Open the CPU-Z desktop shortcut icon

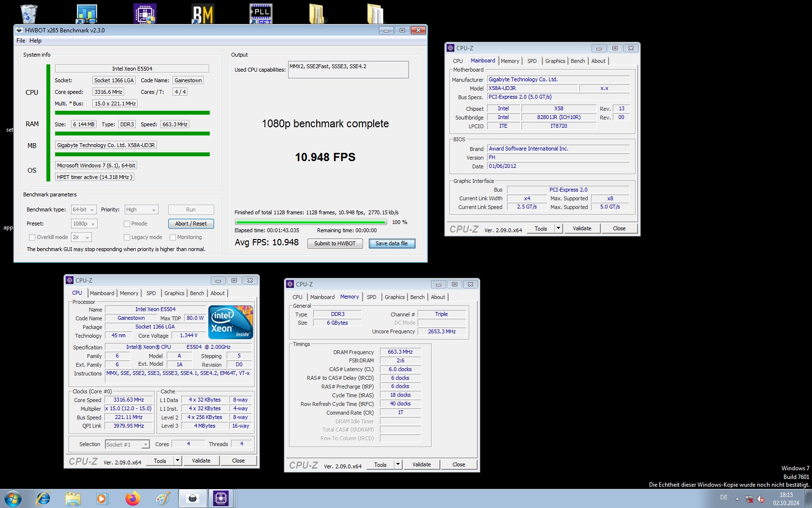(145, 14)
